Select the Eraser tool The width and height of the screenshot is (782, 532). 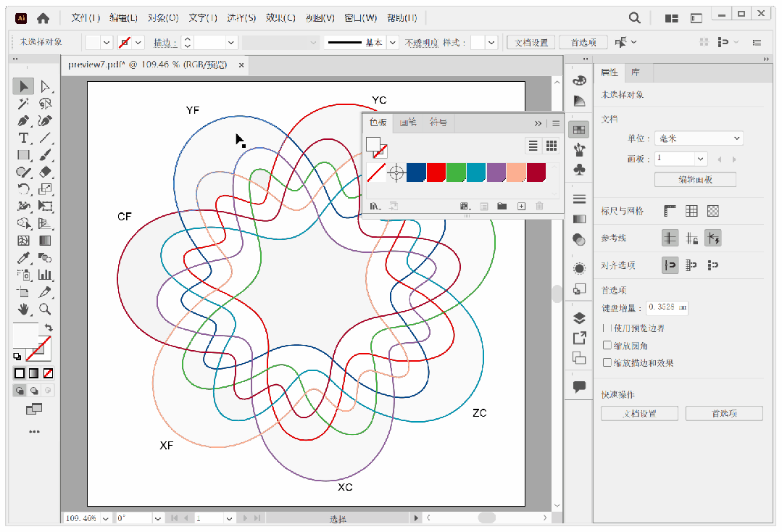coord(45,172)
